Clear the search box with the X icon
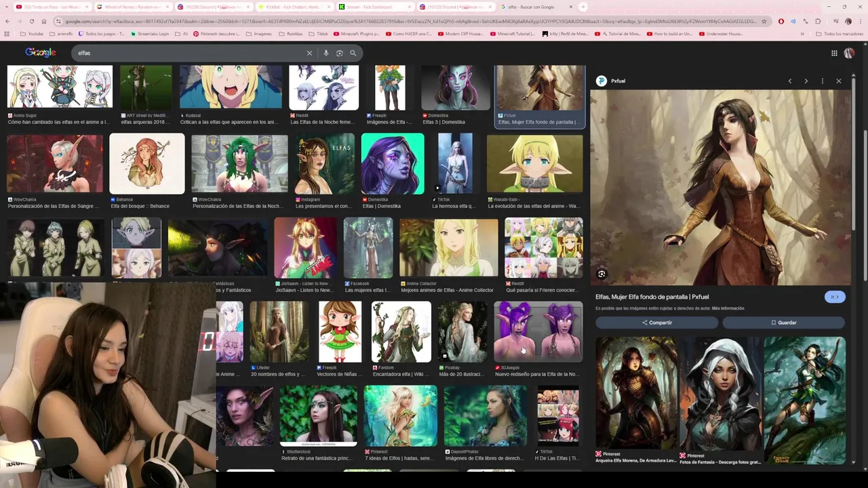 pyautogui.click(x=309, y=53)
